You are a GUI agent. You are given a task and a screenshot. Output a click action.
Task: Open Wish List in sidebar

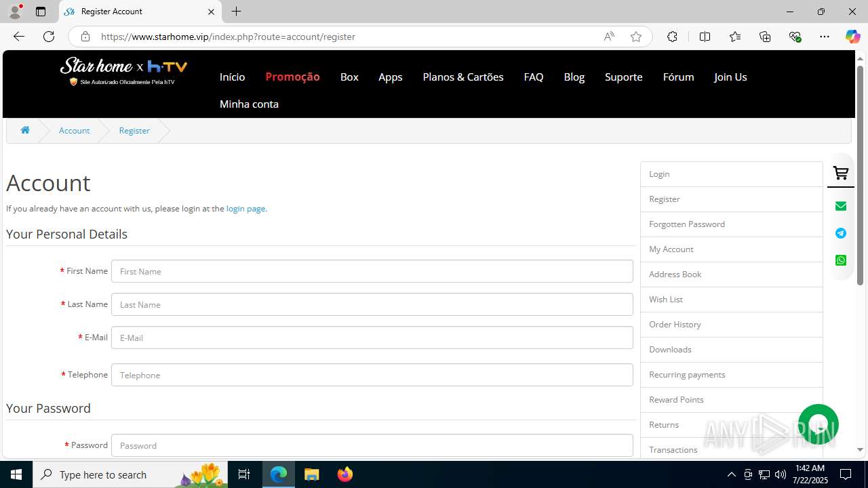click(732, 300)
